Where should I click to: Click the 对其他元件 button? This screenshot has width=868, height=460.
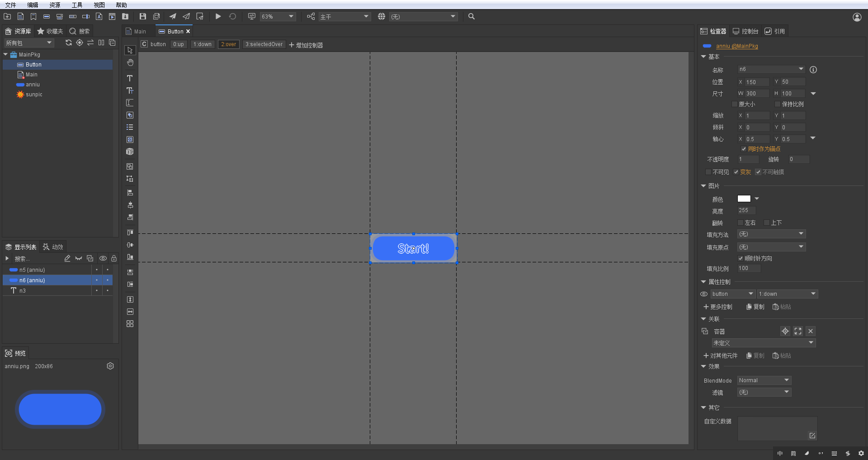tap(721, 356)
